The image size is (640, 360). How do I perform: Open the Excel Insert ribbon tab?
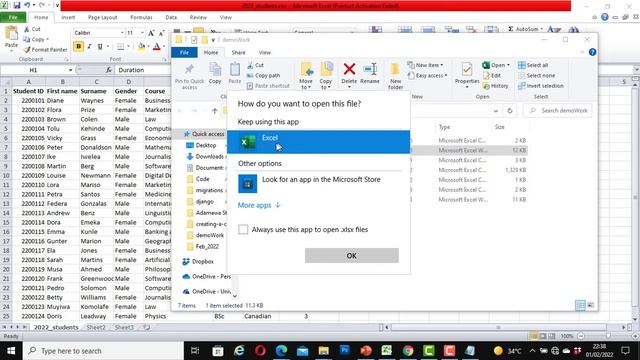(x=68, y=18)
